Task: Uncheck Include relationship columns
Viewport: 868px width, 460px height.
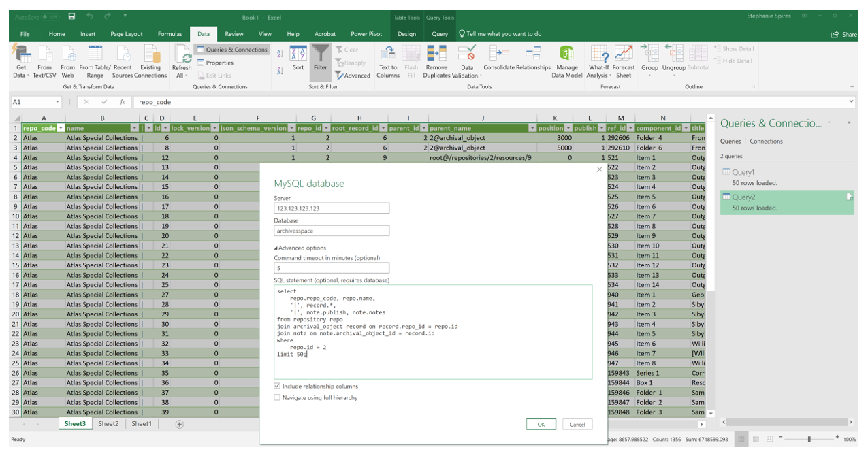Action: point(276,386)
